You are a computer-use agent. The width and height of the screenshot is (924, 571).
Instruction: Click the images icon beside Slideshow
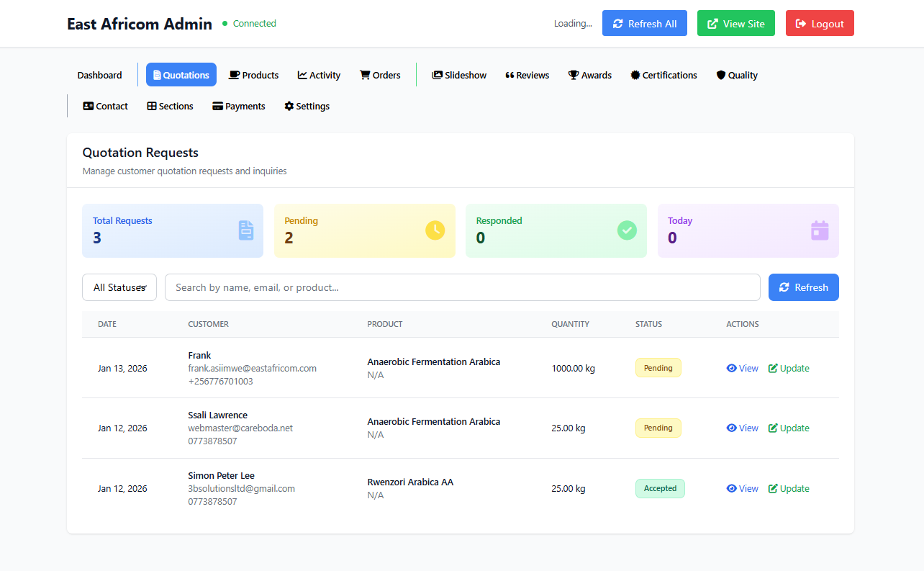pyautogui.click(x=437, y=75)
